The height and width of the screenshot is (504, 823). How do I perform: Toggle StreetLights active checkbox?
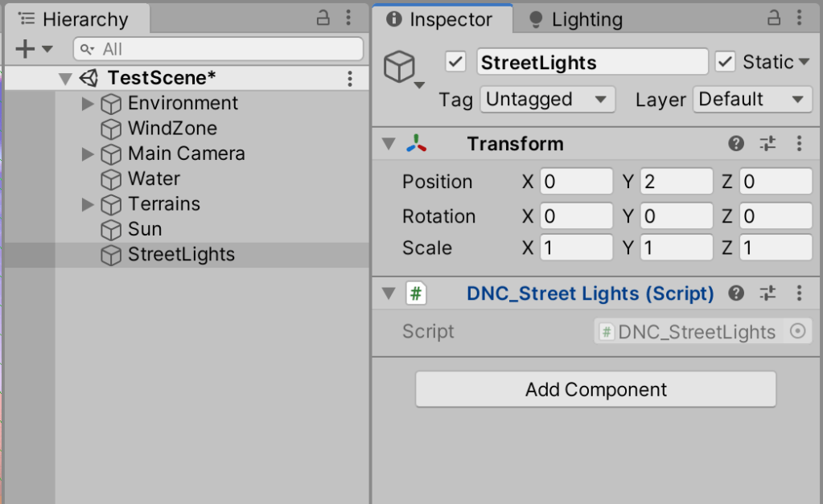coord(455,62)
